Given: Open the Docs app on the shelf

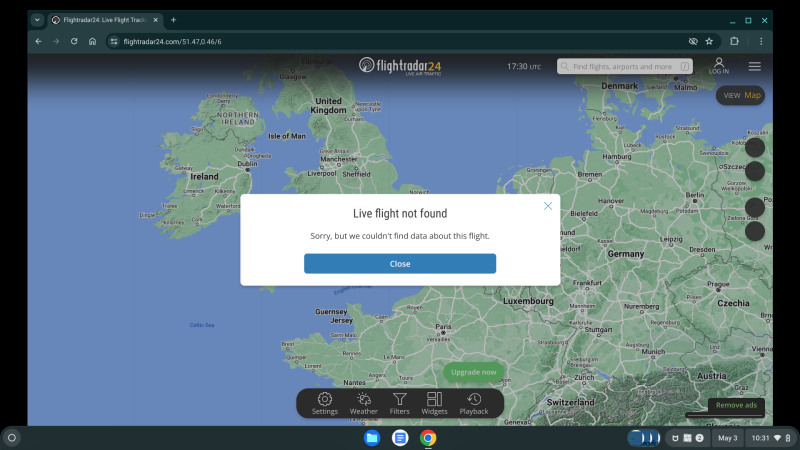Looking at the screenshot, I should click(x=400, y=438).
